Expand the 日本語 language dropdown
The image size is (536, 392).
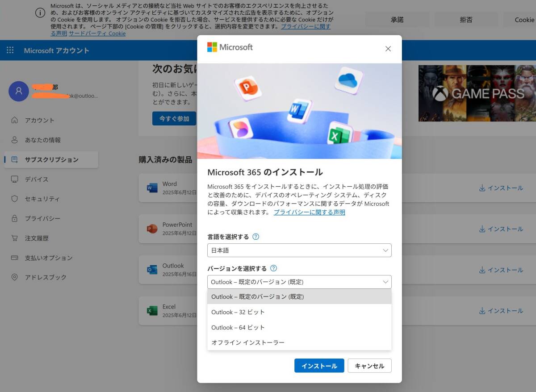click(x=299, y=250)
